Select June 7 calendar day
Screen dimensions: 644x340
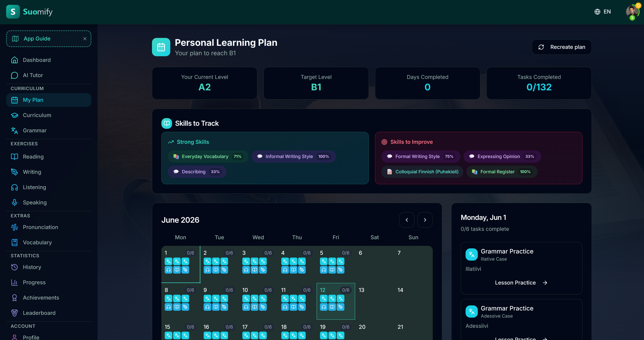413,264
